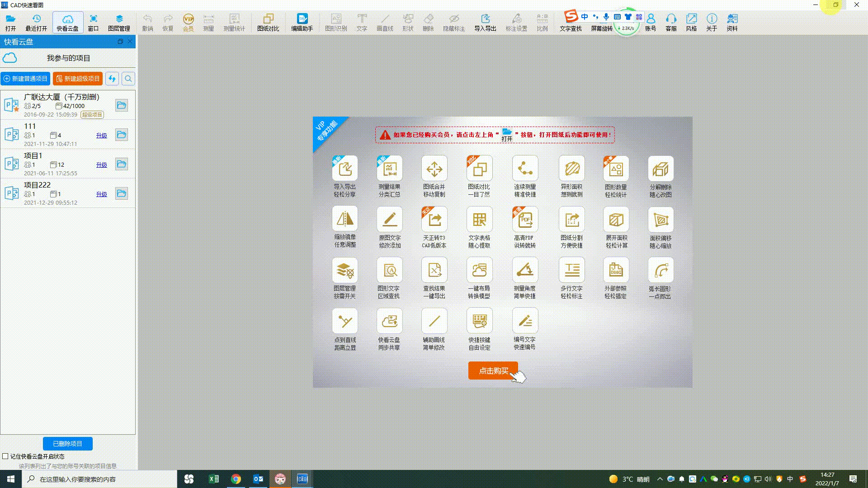The height and width of the screenshot is (488, 868).
Task: Click the VIP 会员 icon
Action: (188, 22)
